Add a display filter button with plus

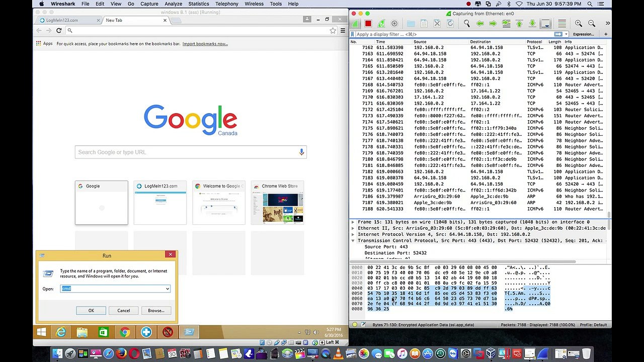pyautogui.click(x=606, y=34)
